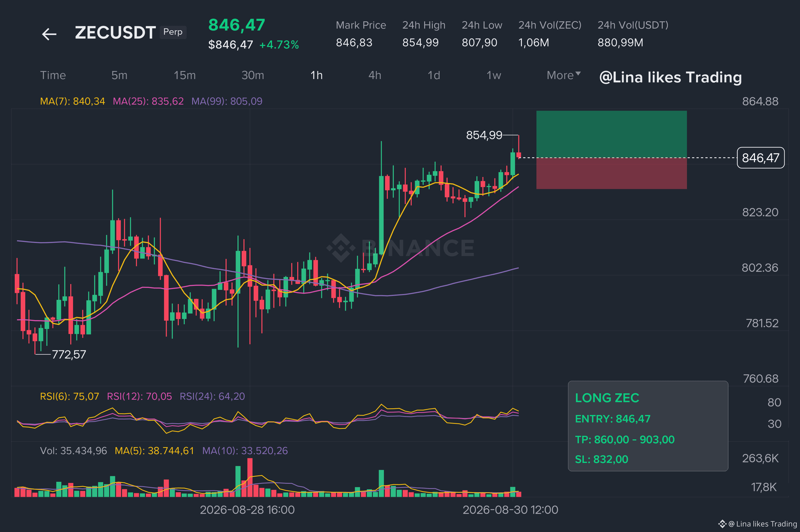The image size is (800, 532).
Task: Click the MA(7): 840,34 indicator label
Action: pyautogui.click(x=72, y=101)
